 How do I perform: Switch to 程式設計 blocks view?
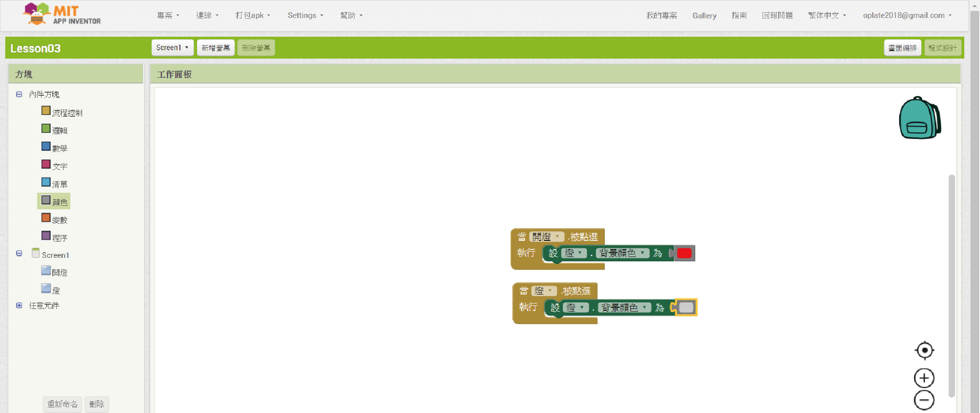click(942, 48)
